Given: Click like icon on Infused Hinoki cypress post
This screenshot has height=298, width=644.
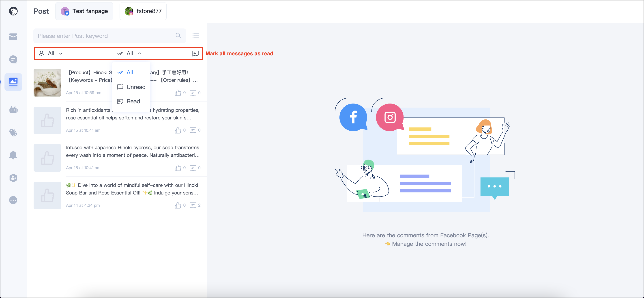Looking at the screenshot, I should click(x=178, y=168).
